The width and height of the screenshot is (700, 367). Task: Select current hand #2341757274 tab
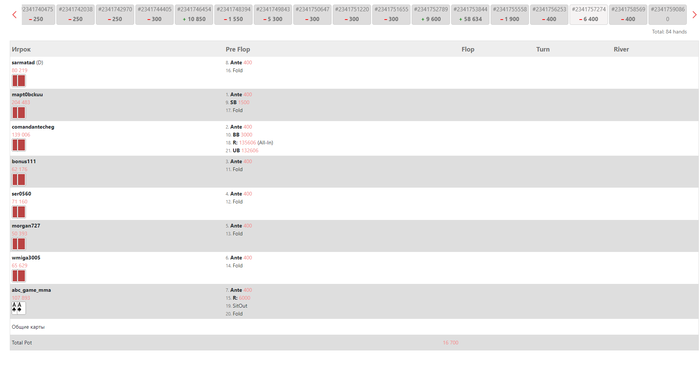[588, 14]
